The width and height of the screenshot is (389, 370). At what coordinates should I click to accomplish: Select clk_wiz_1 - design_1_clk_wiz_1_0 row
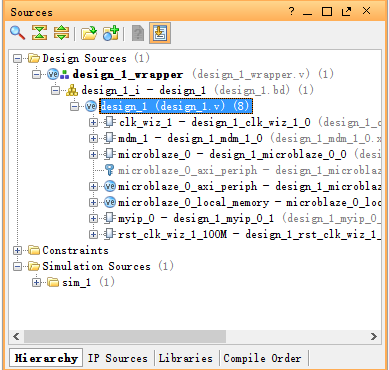250,122
